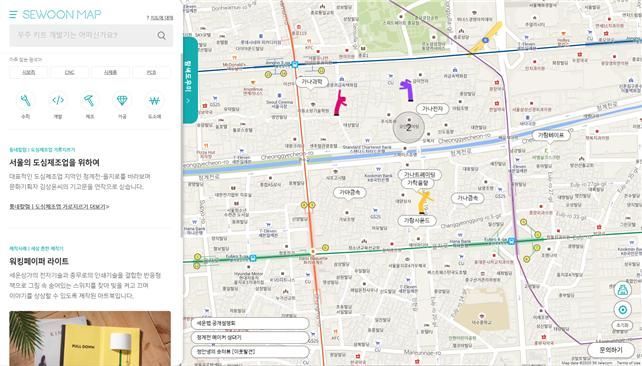Click the first bottom overlay banner 세운맵 공개설명회

(x=250, y=323)
